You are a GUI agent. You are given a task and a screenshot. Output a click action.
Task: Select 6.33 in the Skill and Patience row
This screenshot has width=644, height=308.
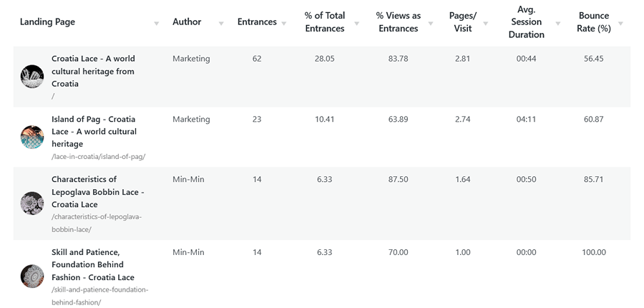324,252
